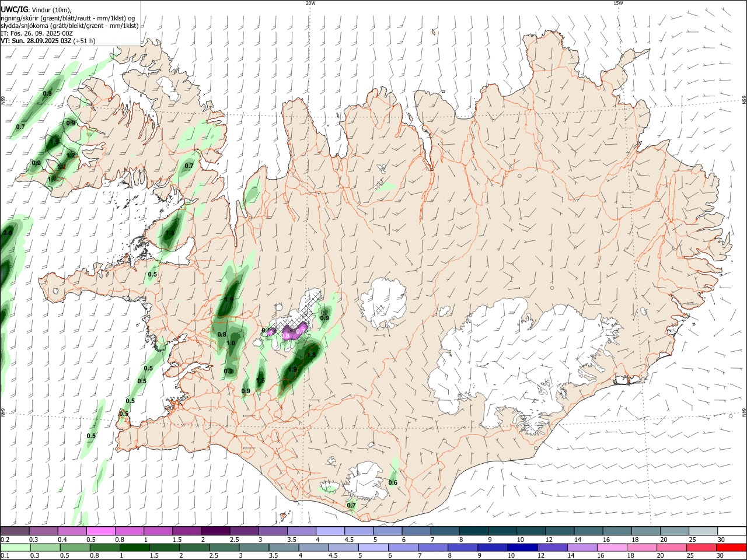Click the 0.8 rainfall value on the map
The height and width of the screenshot is (560, 747).
(222, 335)
